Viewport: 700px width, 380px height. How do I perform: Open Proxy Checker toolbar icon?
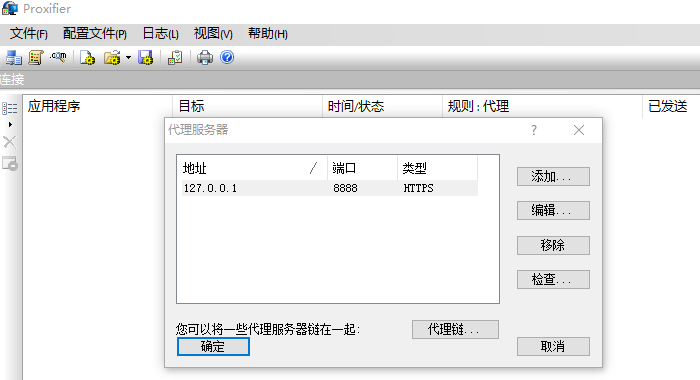(175, 58)
